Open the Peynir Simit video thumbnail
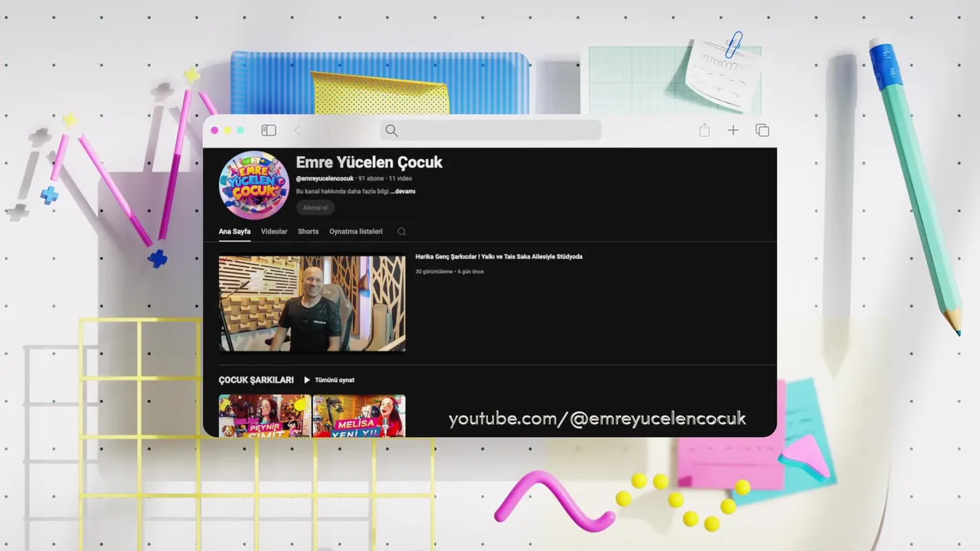The image size is (980, 551). pos(265,416)
